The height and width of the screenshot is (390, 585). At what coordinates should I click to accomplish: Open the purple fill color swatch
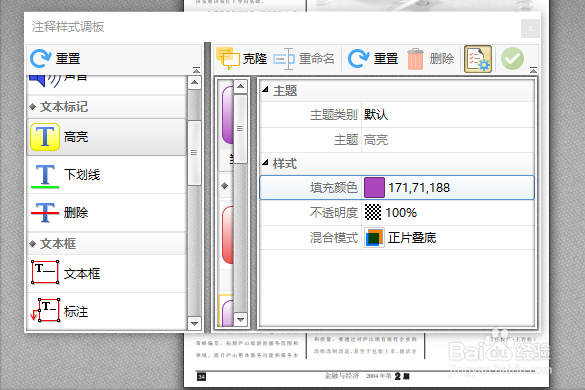pyautogui.click(x=374, y=187)
